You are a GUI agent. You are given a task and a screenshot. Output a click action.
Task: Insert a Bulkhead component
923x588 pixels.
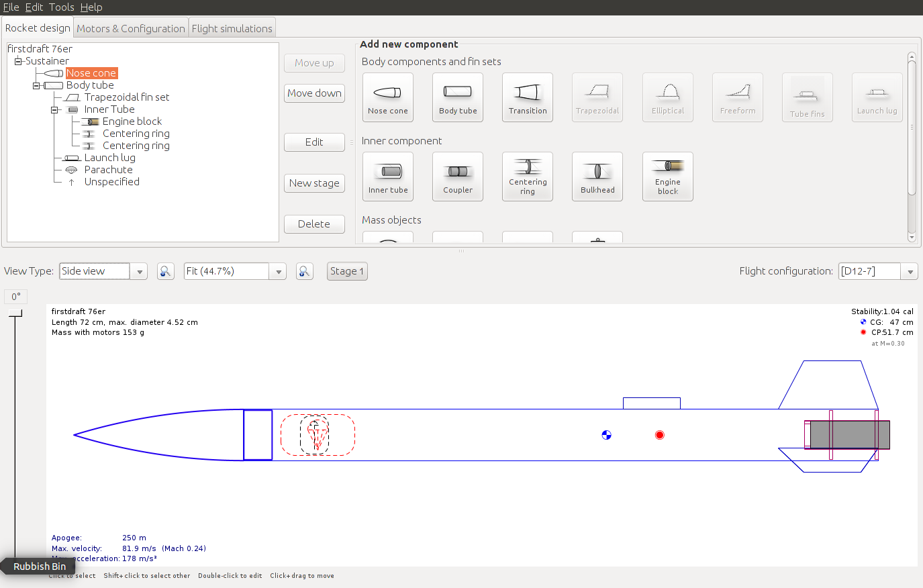(597, 177)
